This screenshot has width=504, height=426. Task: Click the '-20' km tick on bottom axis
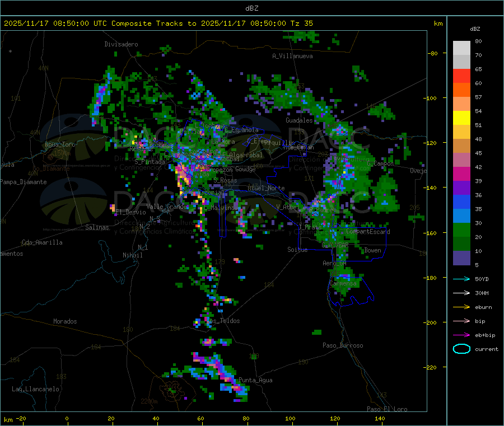[x=21, y=418]
